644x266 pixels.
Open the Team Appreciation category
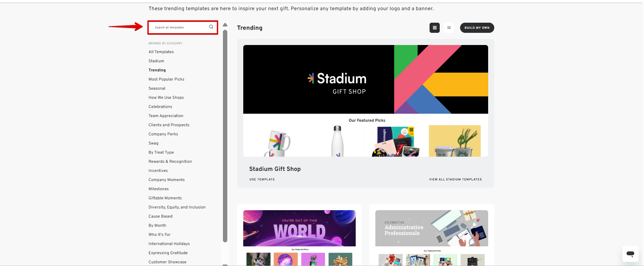[166, 116]
